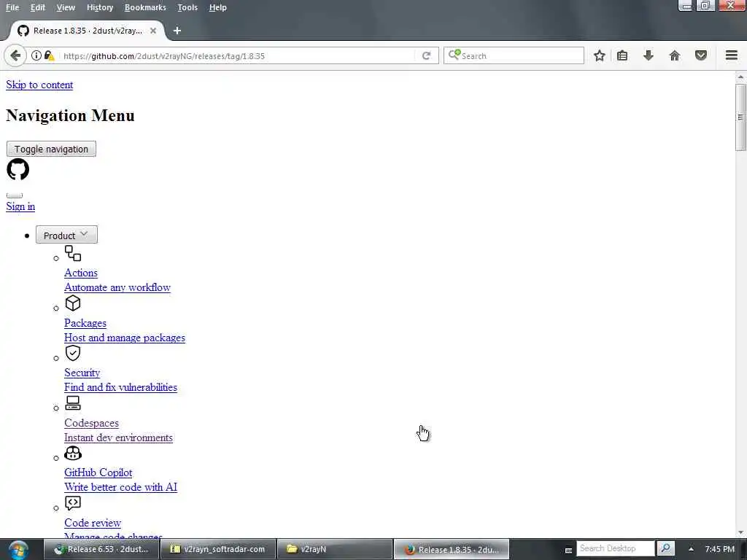Open the Actions link
The width and height of the screenshot is (747, 560).
81,273
